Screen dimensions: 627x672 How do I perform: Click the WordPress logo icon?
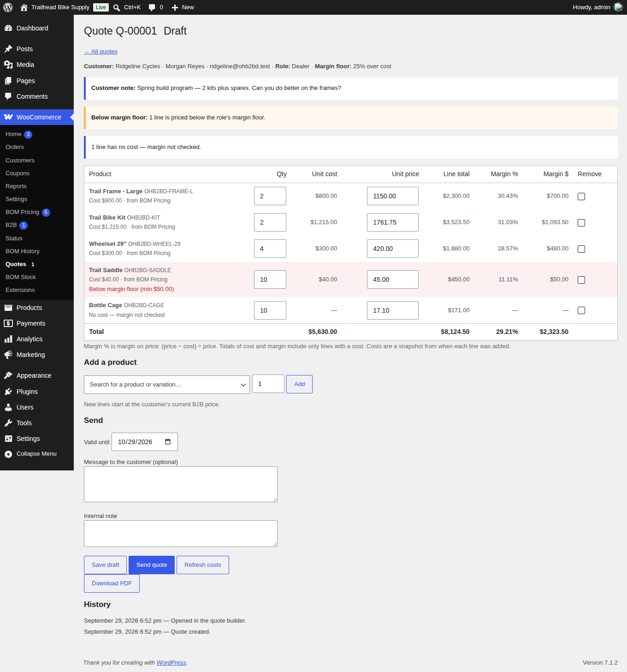tap(8, 7)
